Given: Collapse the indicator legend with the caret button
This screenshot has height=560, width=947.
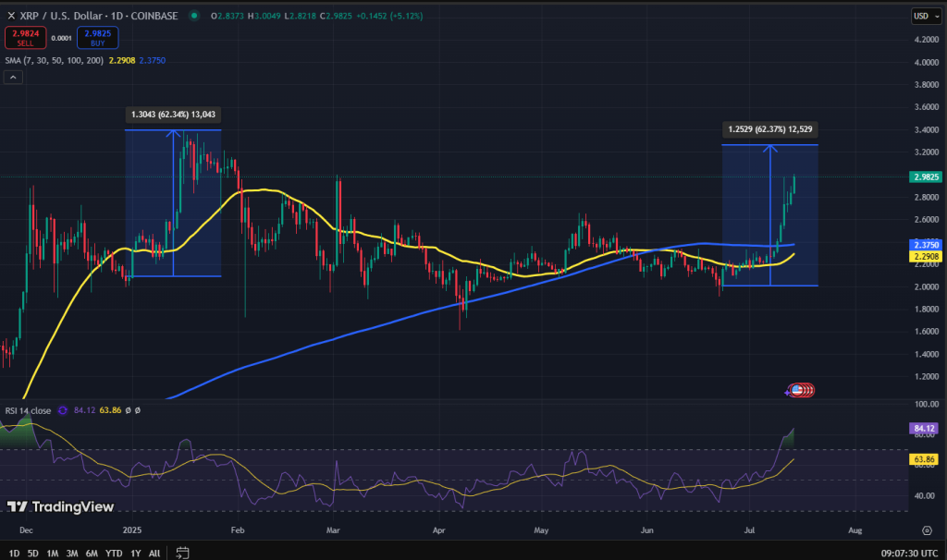Looking at the screenshot, I should point(13,78).
